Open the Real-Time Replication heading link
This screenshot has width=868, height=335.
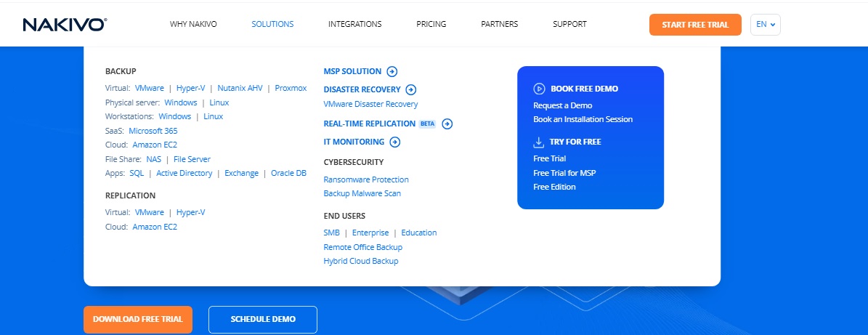tap(369, 124)
